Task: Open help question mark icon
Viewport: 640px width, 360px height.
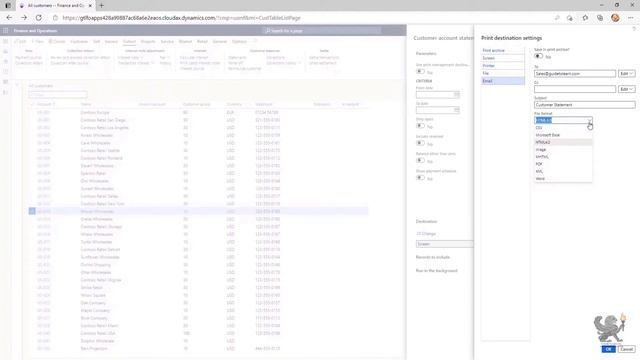Action: [634, 29]
